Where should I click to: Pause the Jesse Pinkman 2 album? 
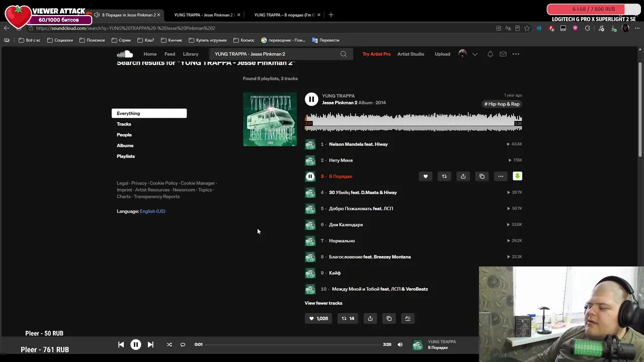pyautogui.click(x=311, y=99)
